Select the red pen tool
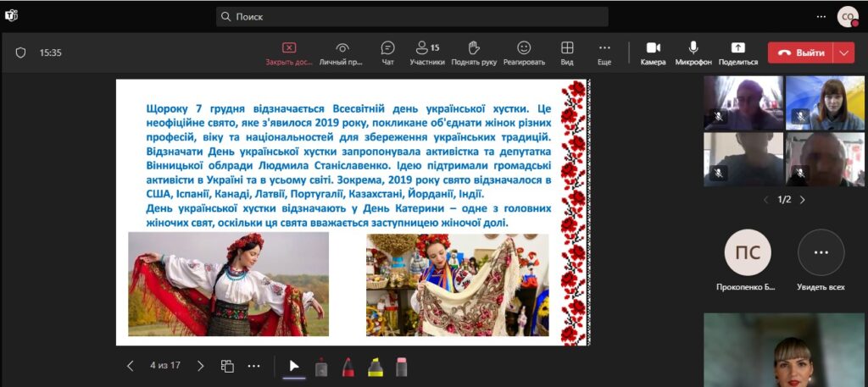868x387 pixels. pyautogui.click(x=348, y=367)
